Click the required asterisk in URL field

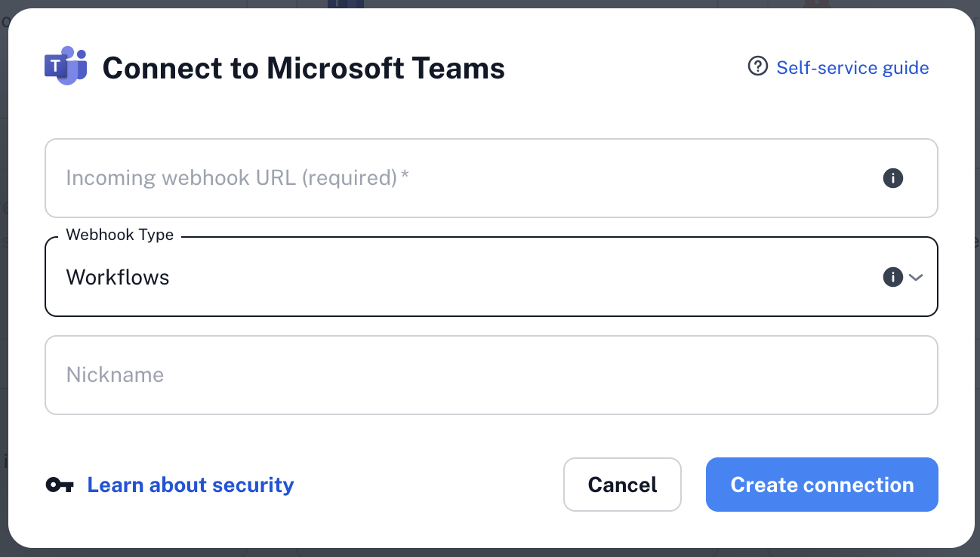pos(405,177)
